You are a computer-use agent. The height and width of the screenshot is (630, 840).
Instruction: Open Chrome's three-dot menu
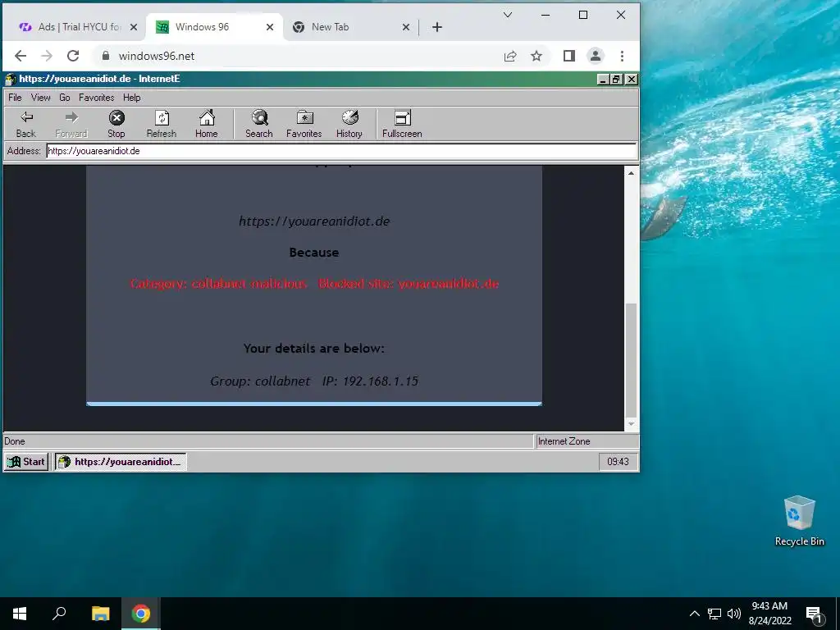[x=622, y=56]
